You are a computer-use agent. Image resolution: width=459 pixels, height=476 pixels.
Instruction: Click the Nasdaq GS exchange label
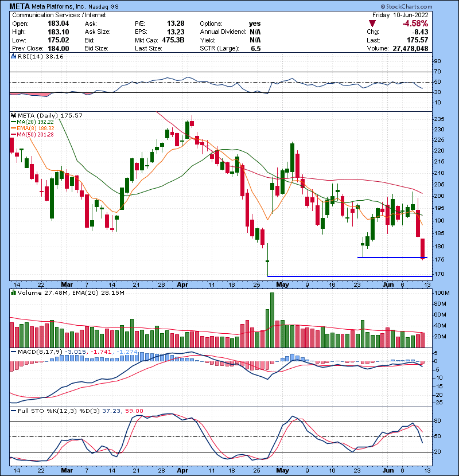[103, 7]
